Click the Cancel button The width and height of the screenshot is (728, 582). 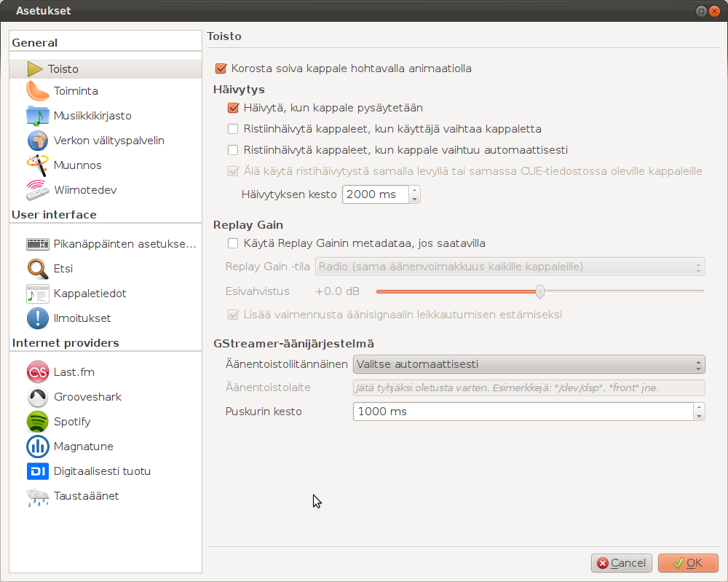tap(622, 563)
